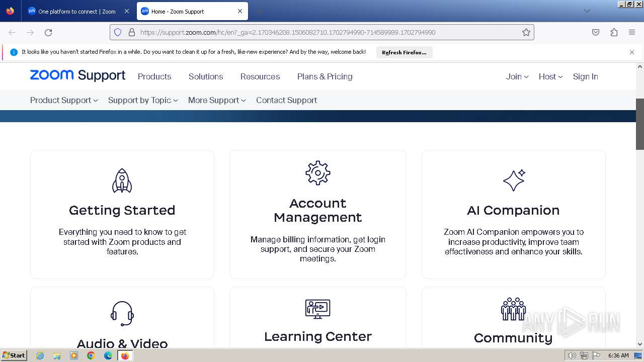Reload the page with the refresh icon
Viewport: 644px width, 362px height.
coord(48,32)
